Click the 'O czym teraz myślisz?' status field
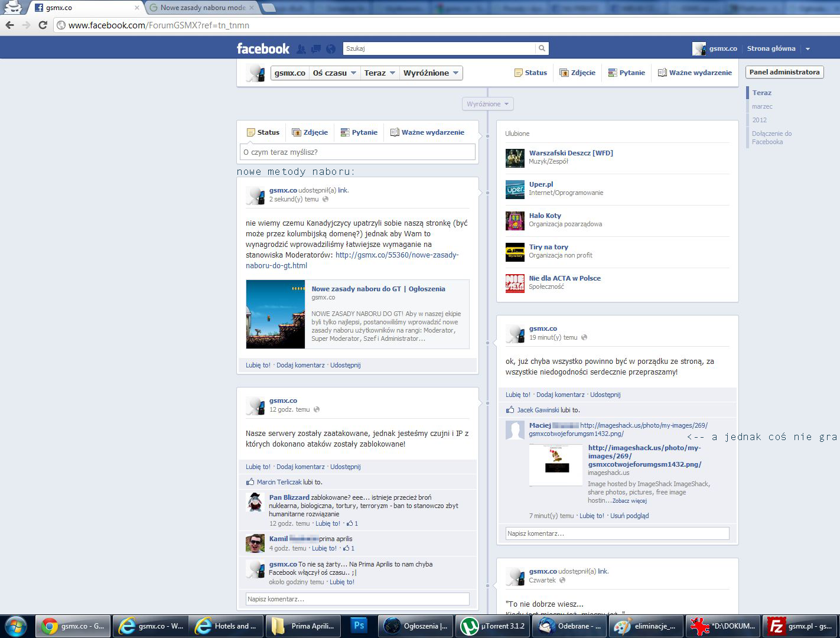The height and width of the screenshot is (638, 840). [x=357, y=152]
